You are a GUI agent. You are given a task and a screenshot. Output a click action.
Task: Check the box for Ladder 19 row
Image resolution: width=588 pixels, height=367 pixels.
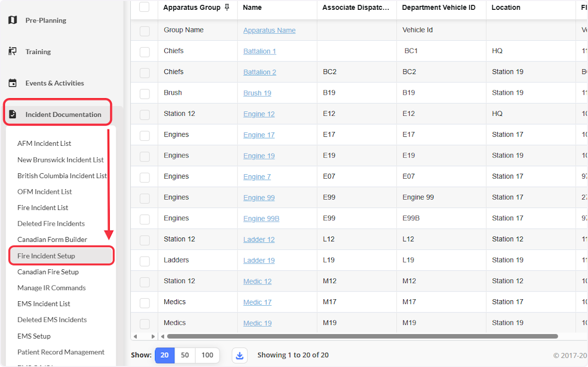144,261
